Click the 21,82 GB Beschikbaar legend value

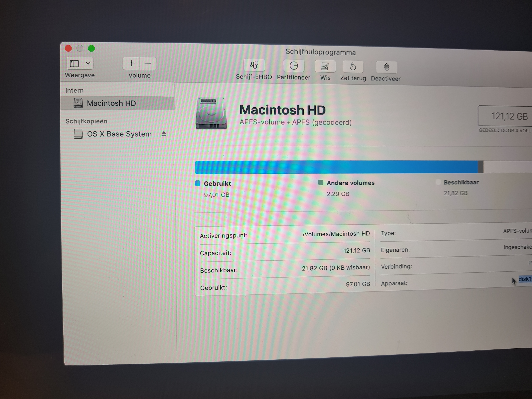coord(455,193)
